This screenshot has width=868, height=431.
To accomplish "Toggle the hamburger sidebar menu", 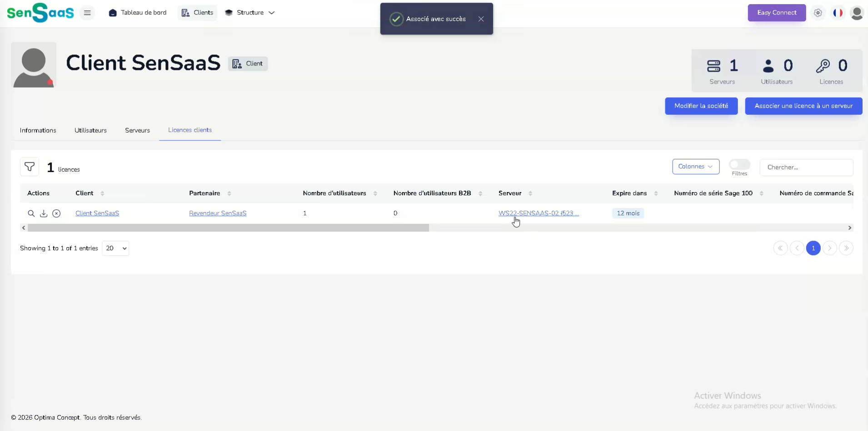I will click(x=87, y=13).
